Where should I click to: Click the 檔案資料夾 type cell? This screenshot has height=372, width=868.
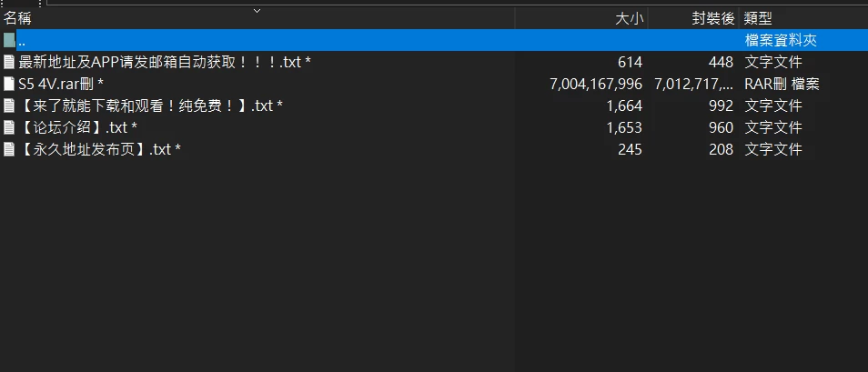[781, 40]
